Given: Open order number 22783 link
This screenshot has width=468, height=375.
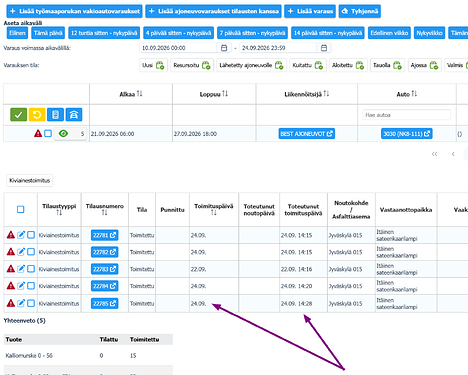Looking at the screenshot, I should pos(104,269).
